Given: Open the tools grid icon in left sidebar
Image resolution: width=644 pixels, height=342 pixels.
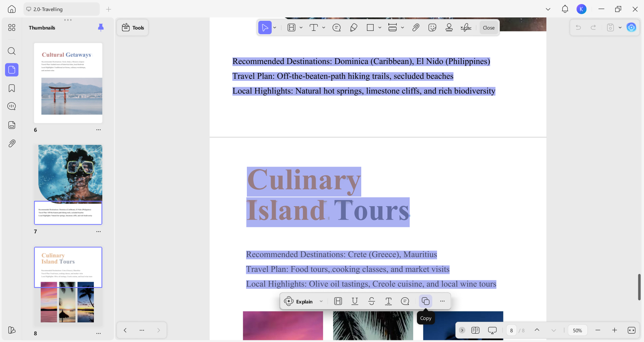Looking at the screenshot, I should 12,27.
